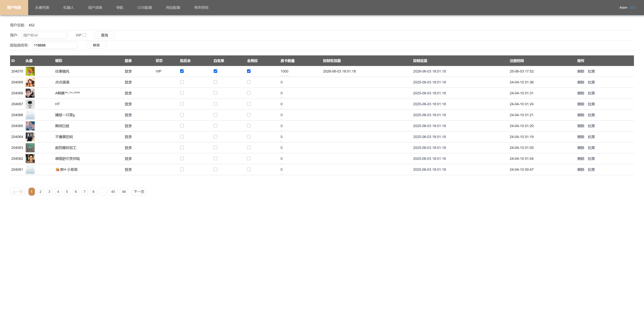This screenshot has height=322, width=644.
Task: Go to page 46 in pagination
Action: click(x=124, y=192)
